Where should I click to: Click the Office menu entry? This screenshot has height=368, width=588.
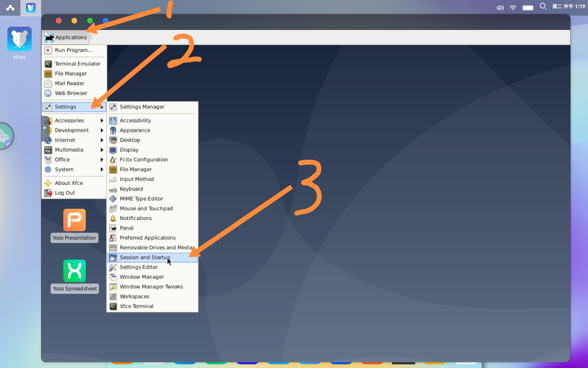tap(74, 160)
